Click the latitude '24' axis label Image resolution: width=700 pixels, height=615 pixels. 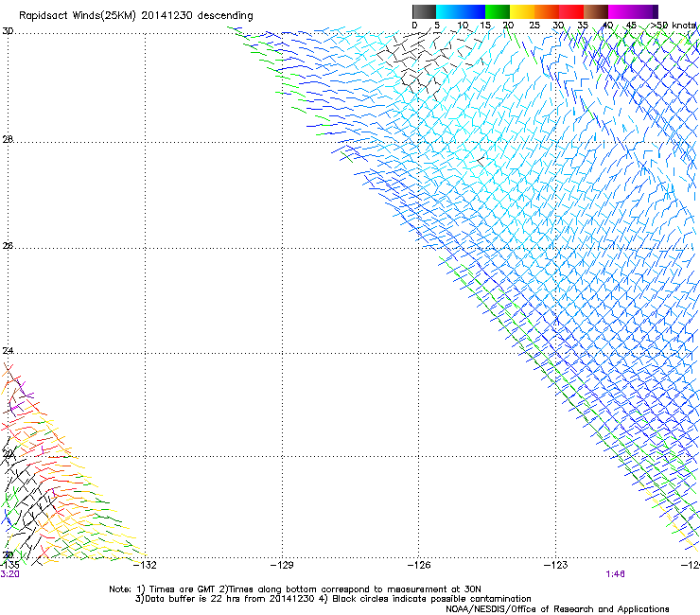click(8, 351)
